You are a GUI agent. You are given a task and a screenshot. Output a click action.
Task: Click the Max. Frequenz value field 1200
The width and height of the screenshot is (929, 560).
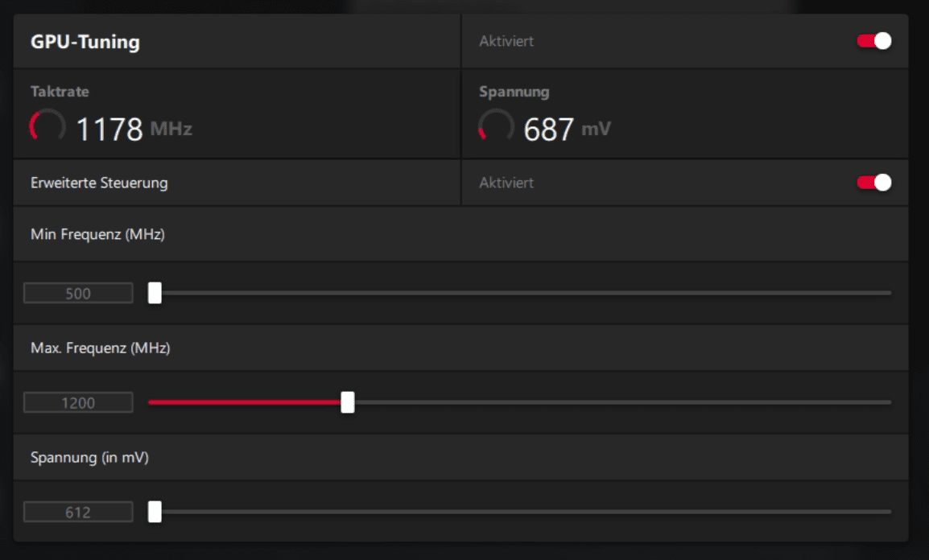(78, 403)
